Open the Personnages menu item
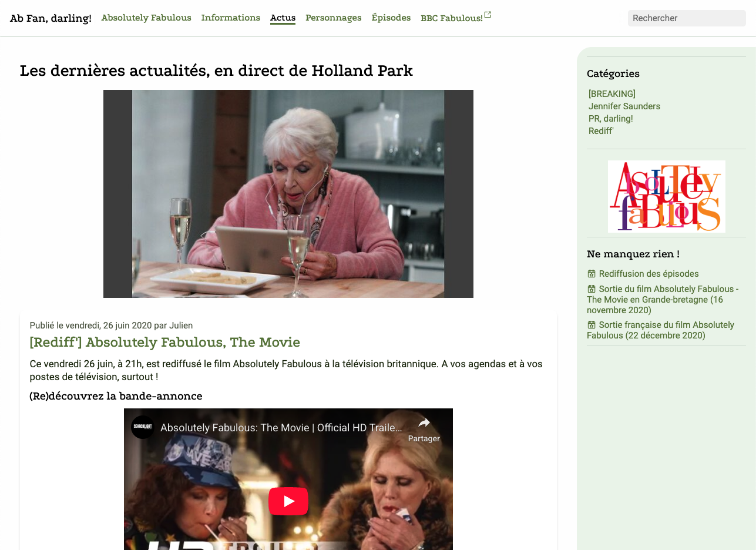 coord(333,18)
